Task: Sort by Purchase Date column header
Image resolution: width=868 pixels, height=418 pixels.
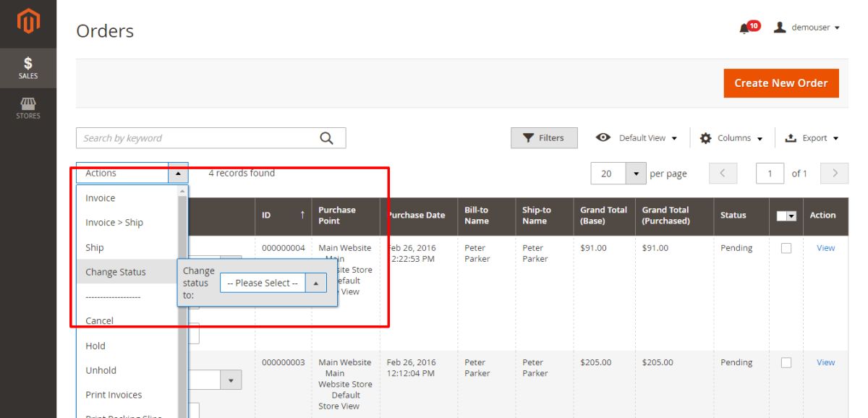Action: (x=419, y=216)
